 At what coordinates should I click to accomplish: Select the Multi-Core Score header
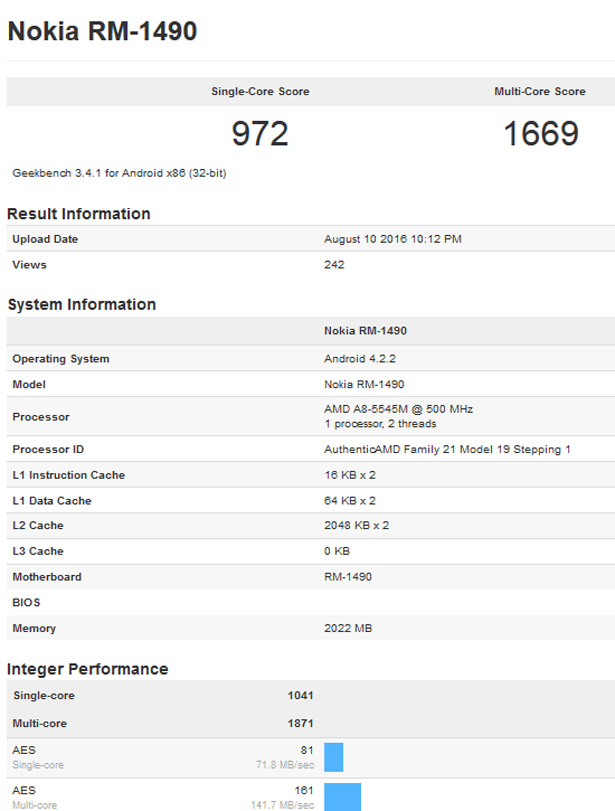pyautogui.click(x=540, y=92)
